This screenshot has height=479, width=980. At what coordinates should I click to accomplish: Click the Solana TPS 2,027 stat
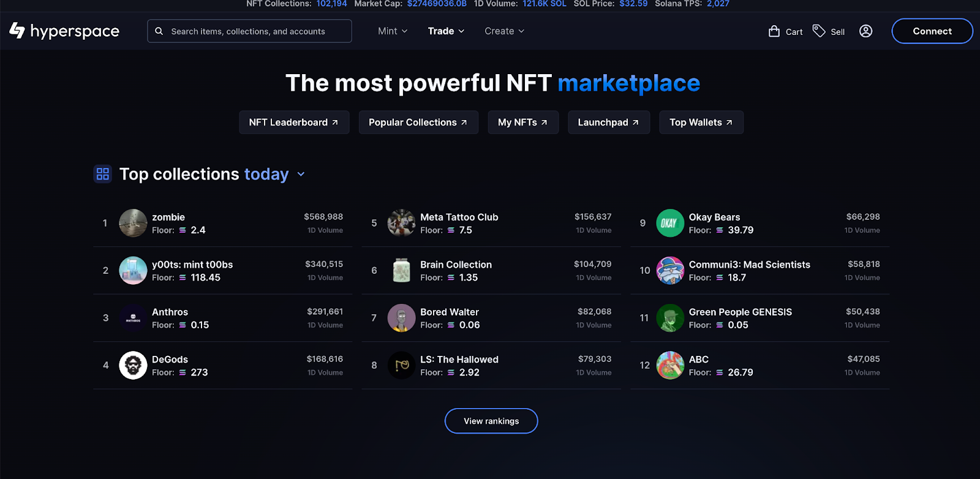tap(718, 4)
